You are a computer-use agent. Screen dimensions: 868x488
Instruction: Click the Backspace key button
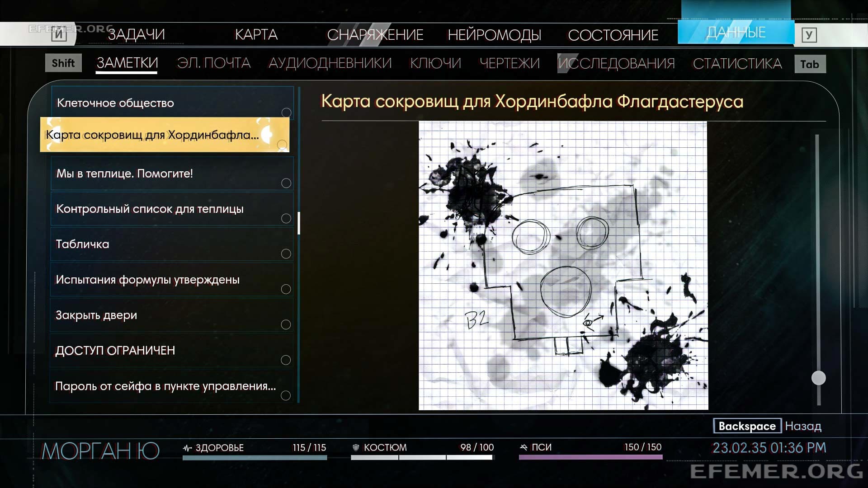pos(747,426)
